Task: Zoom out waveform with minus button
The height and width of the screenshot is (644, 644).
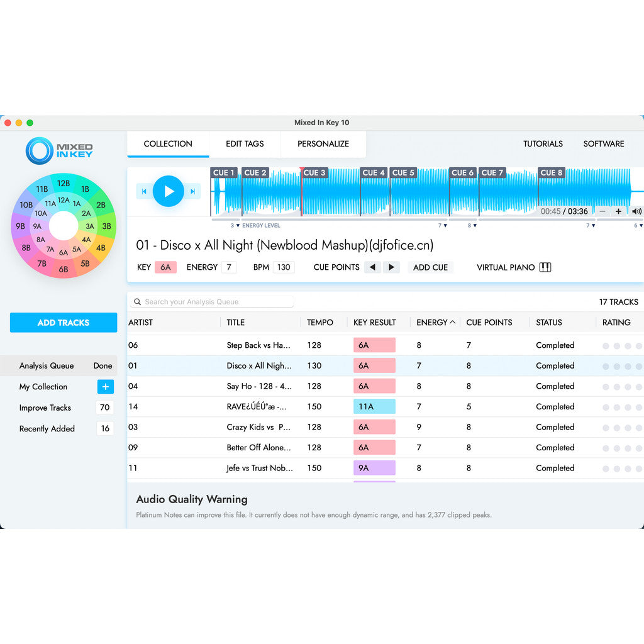Action: (602, 211)
